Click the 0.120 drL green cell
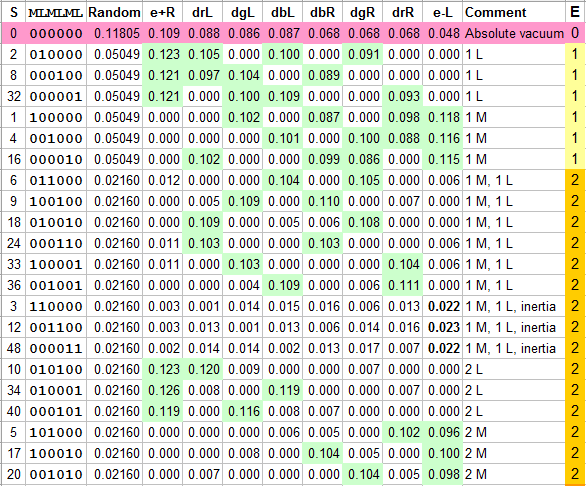Image resolution: width=586 pixels, height=486 pixels. 203,369
